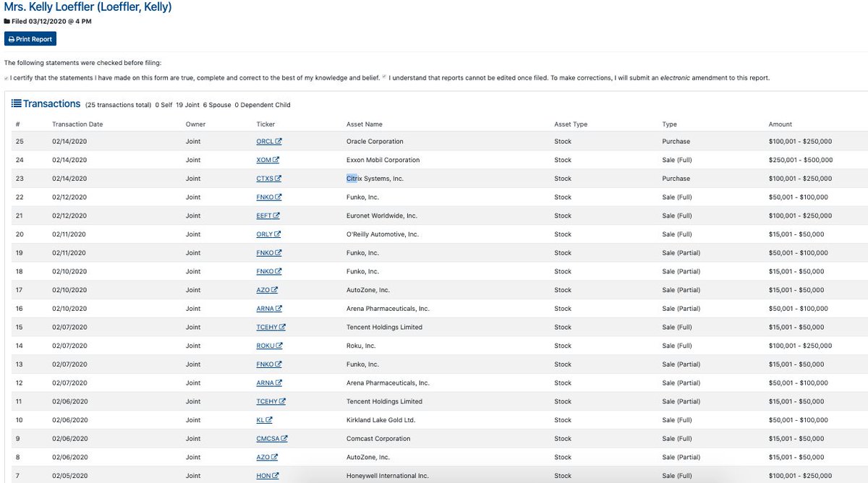
Task: Click the 25 transactions total summary text
Action: [118, 105]
